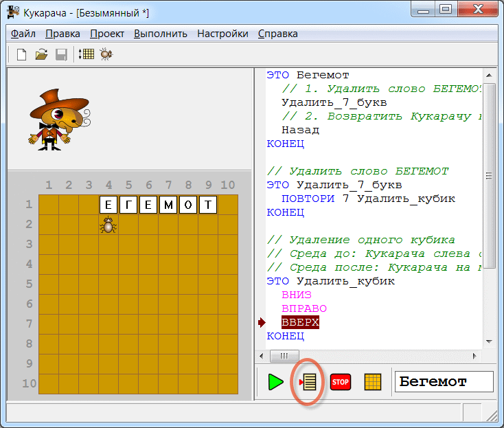Click the Г letter cube
The width and height of the screenshot is (504, 428).
[x=128, y=205]
